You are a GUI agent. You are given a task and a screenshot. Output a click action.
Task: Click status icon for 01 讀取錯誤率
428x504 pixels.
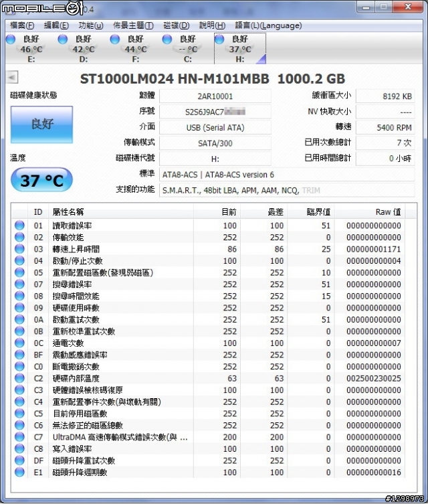[x=19, y=226]
